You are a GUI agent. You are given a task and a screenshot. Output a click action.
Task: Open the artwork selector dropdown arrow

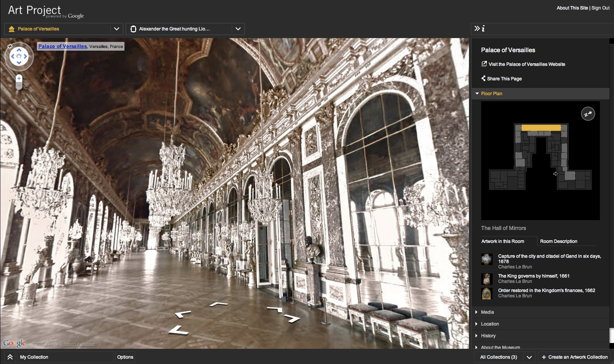(238, 29)
